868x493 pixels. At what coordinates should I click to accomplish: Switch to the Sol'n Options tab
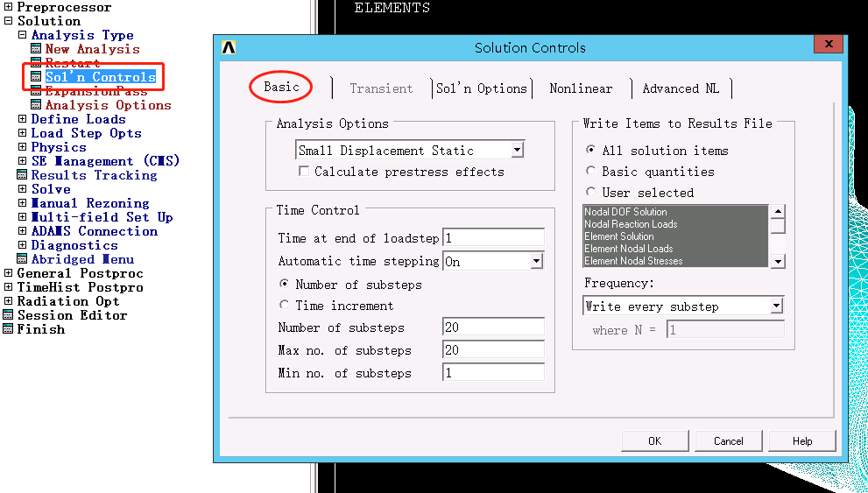click(481, 88)
